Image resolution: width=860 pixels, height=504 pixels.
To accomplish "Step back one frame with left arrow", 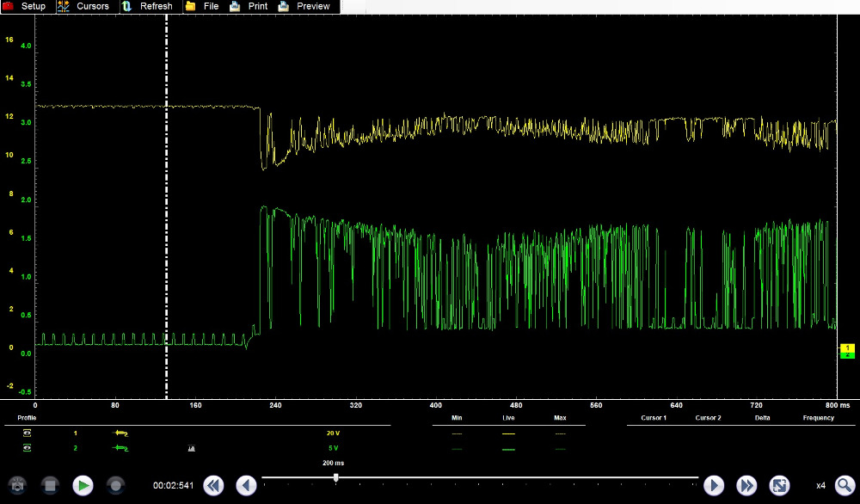I will click(x=246, y=485).
